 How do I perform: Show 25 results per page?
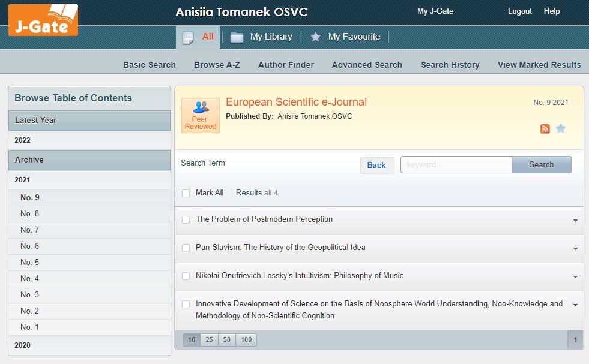[x=209, y=340]
